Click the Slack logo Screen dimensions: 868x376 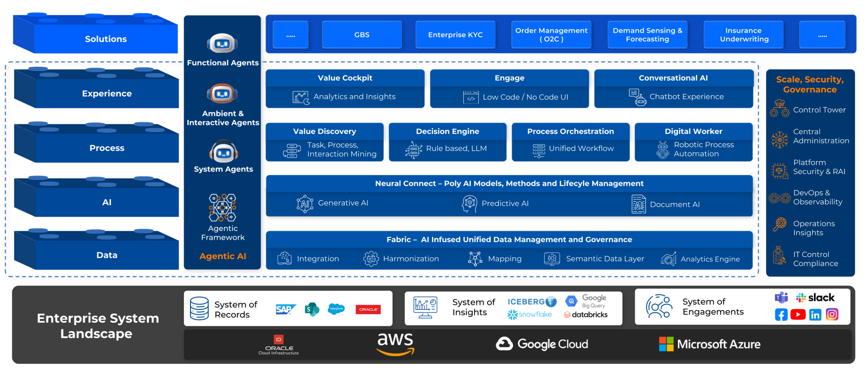815,297
